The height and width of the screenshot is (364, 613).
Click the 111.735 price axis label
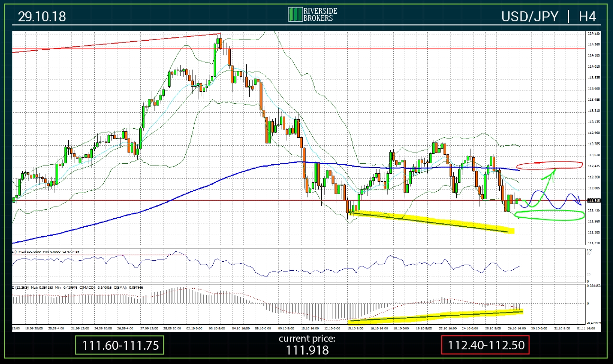pos(594,210)
